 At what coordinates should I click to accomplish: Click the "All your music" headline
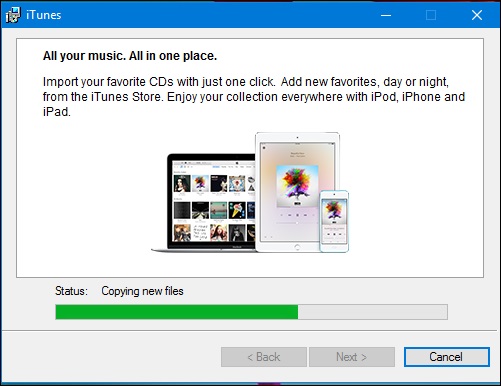click(x=130, y=56)
